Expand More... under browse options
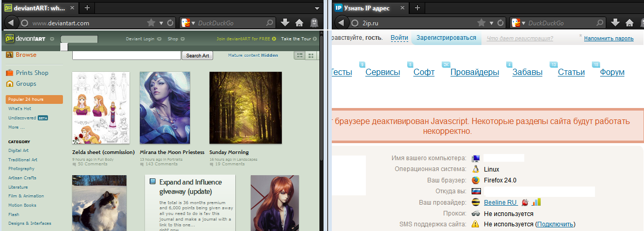Viewport: 644px width, 231px height. (x=17, y=127)
